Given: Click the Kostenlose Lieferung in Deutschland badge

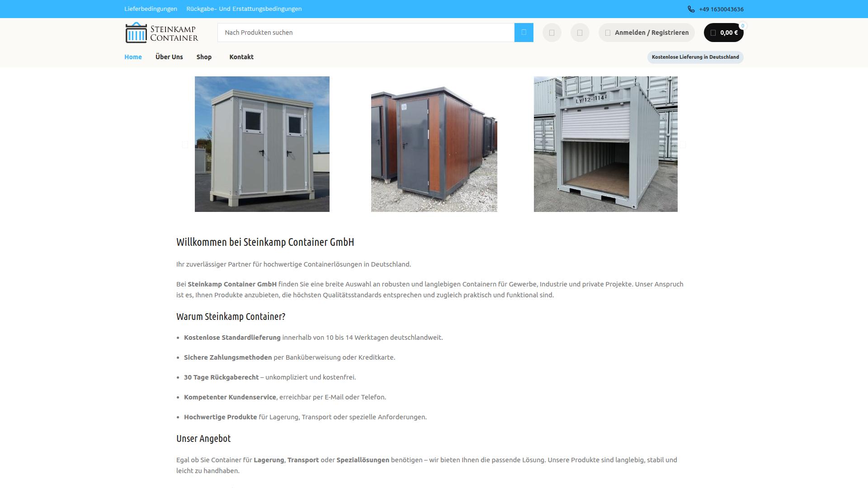Looking at the screenshot, I should click(695, 57).
